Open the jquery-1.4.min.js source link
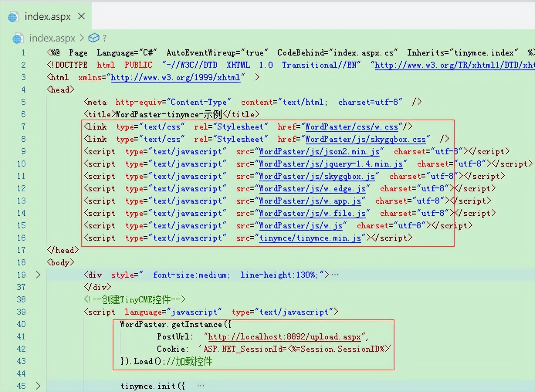 331,164
